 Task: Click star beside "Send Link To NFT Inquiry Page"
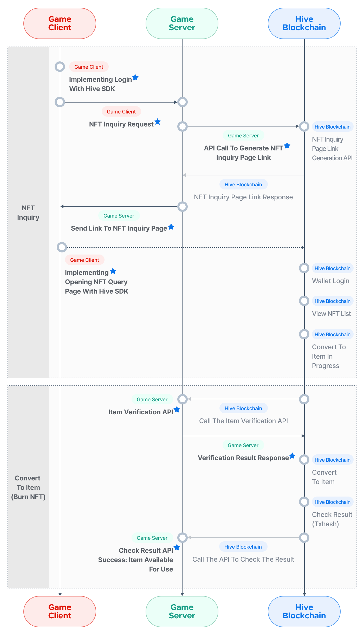click(x=171, y=227)
